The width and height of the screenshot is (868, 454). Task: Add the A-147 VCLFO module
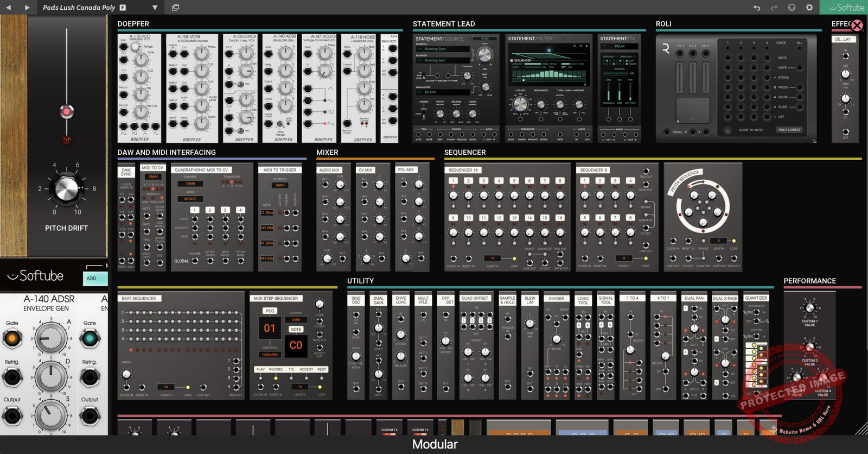[x=319, y=89]
